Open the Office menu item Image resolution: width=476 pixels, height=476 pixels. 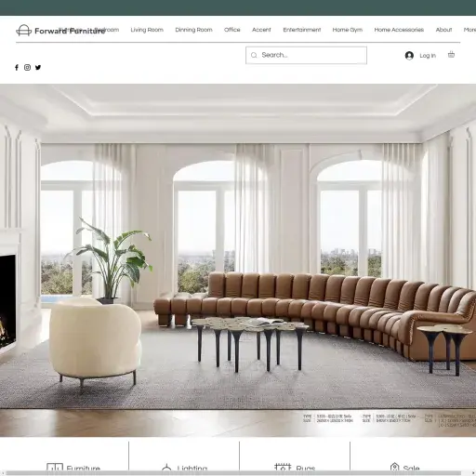coord(232,30)
